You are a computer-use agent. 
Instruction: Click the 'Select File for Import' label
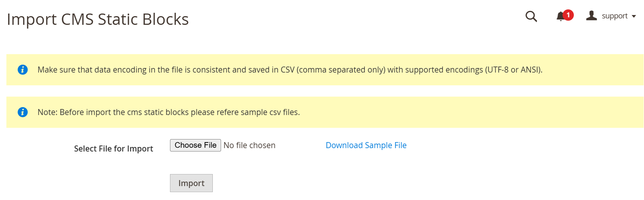(x=113, y=149)
